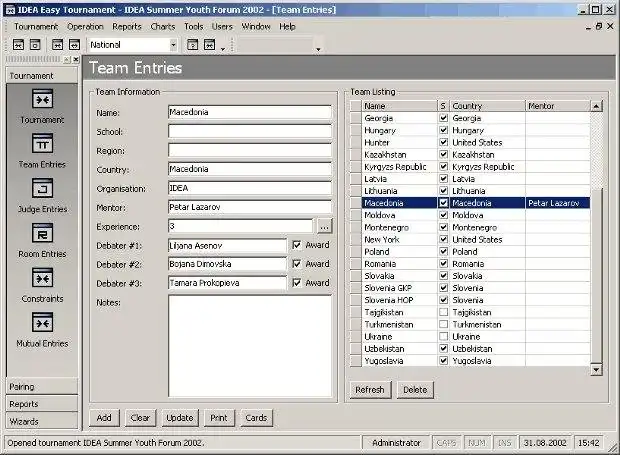Click the Print button
The image size is (620, 455).
(219, 418)
